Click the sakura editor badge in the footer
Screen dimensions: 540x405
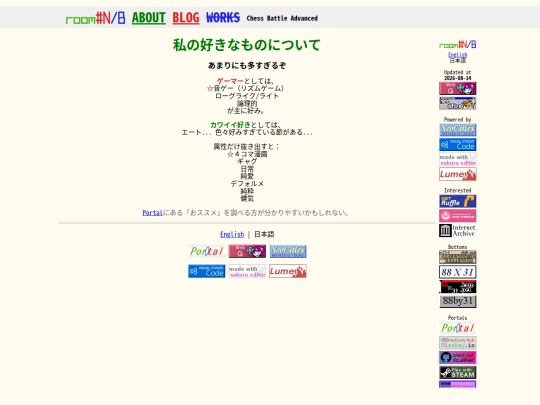[247, 271]
